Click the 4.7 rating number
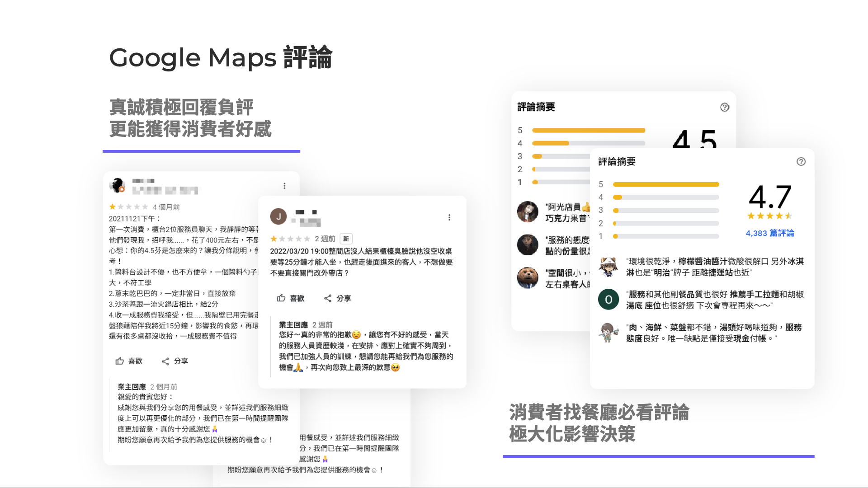Screen dimensions: 868x488 pyautogui.click(x=770, y=197)
